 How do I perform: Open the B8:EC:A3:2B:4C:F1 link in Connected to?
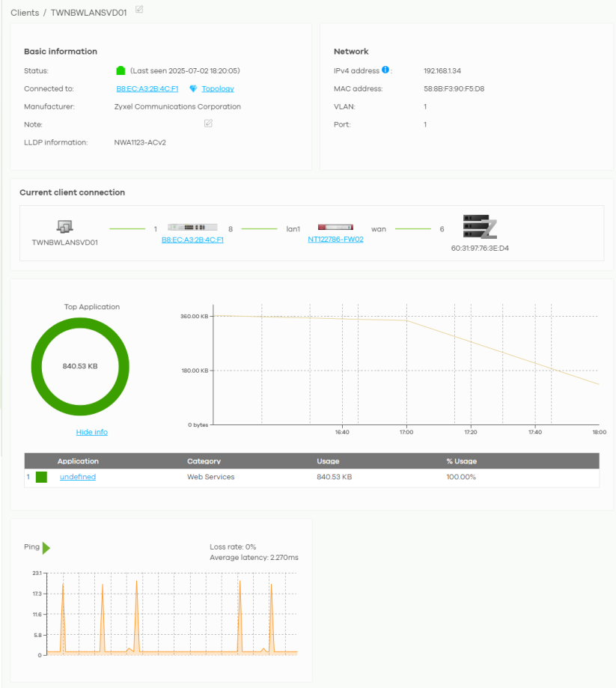pos(147,89)
